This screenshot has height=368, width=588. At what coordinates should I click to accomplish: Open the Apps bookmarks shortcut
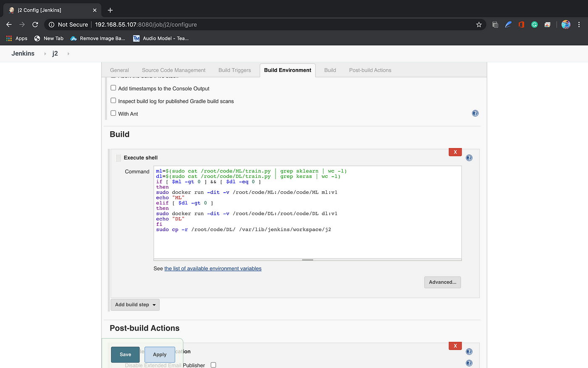click(17, 38)
